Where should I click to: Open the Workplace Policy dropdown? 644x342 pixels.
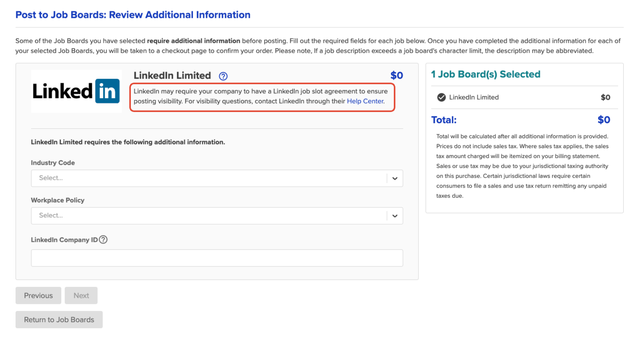click(x=217, y=216)
